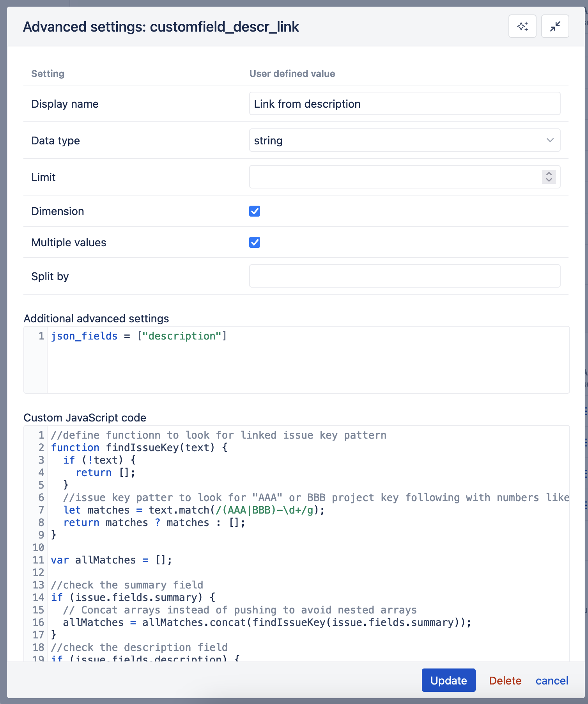The width and height of the screenshot is (588, 704).
Task: Click the dialog title customfield_descr_link
Action: (161, 27)
